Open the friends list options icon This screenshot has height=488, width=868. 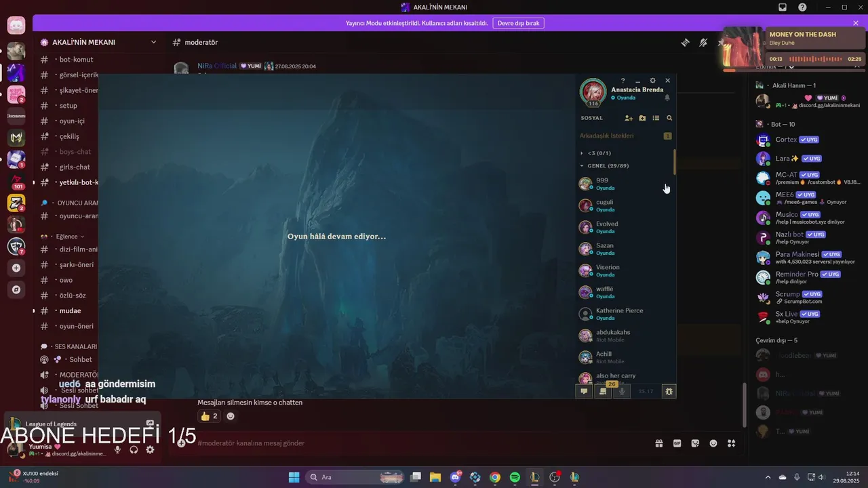coord(656,118)
